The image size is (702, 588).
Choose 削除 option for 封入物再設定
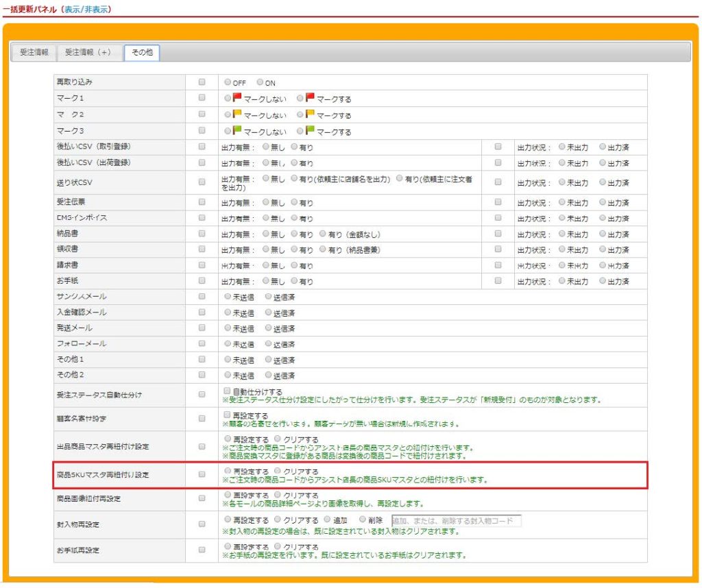coord(362,519)
